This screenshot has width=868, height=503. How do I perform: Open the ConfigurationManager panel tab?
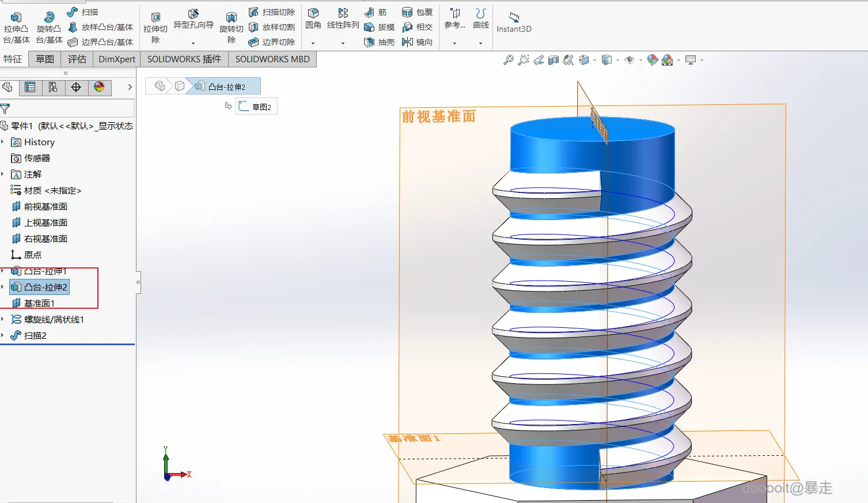[53, 87]
